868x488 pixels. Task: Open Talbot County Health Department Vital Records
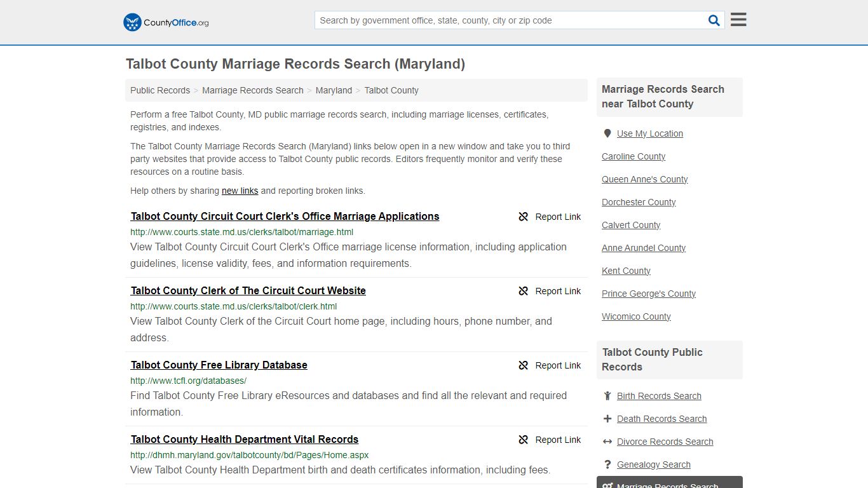tap(244, 439)
